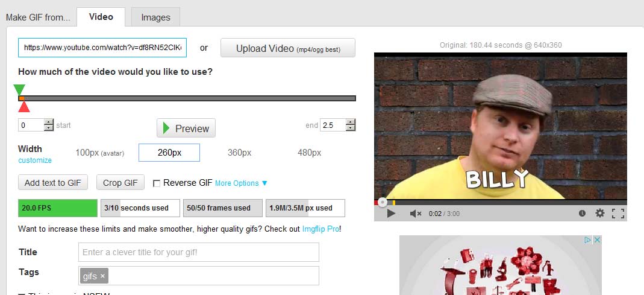Expand More Options
The height and width of the screenshot is (295, 644).
point(241,183)
